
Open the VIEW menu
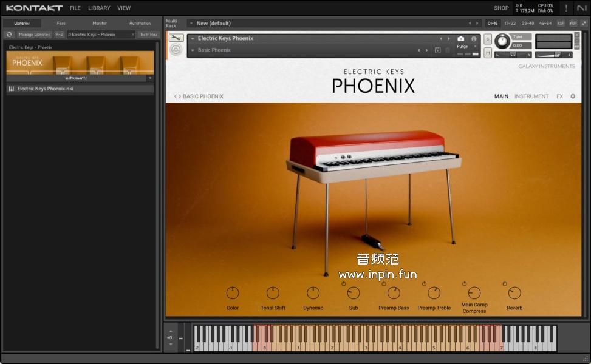coord(124,8)
